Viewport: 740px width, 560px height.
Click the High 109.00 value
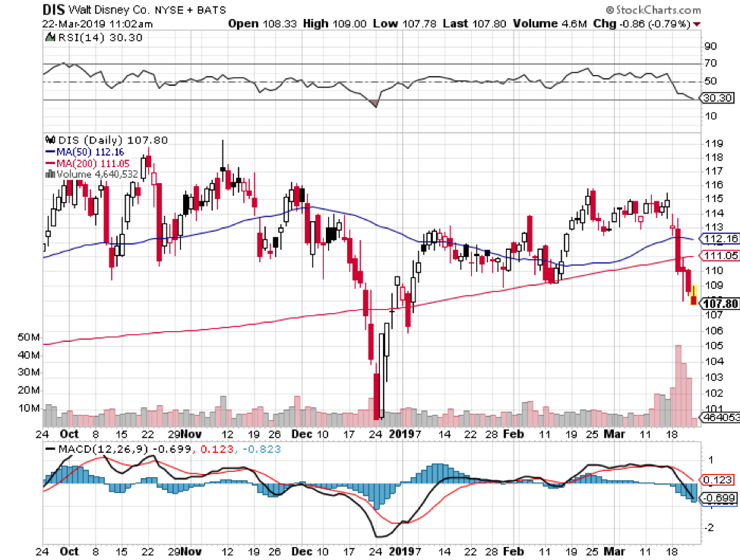[x=334, y=24]
